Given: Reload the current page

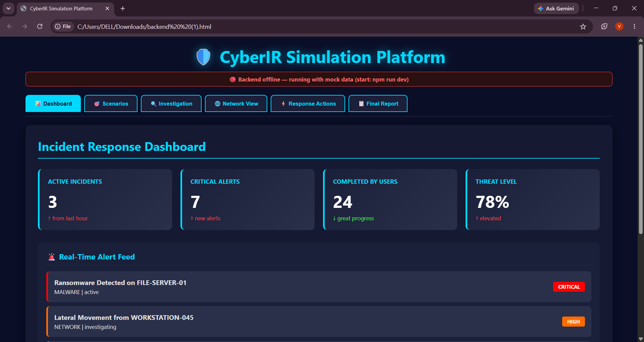Looking at the screenshot, I should click(x=40, y=26).
